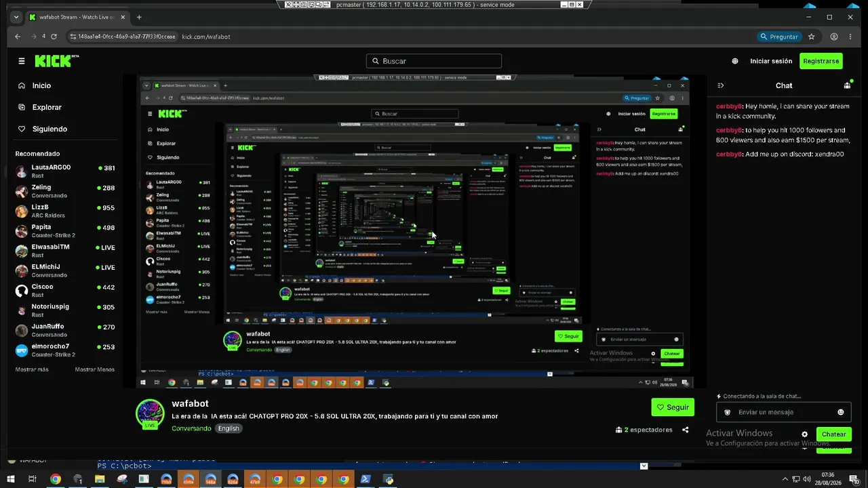Open elmorocho7 recommended channel
Screen dimensions: 868x488
coord(65,350)
